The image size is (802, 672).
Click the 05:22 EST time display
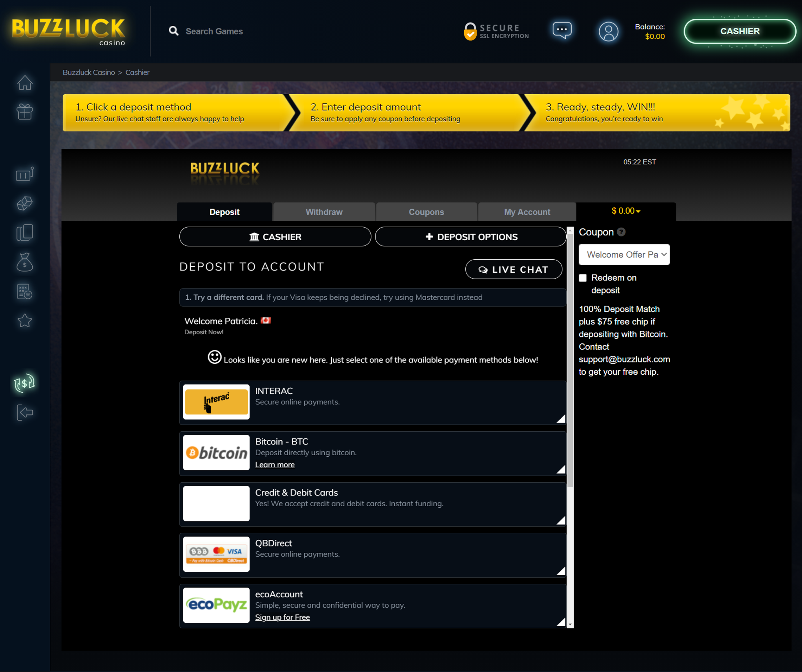point(640,162)
